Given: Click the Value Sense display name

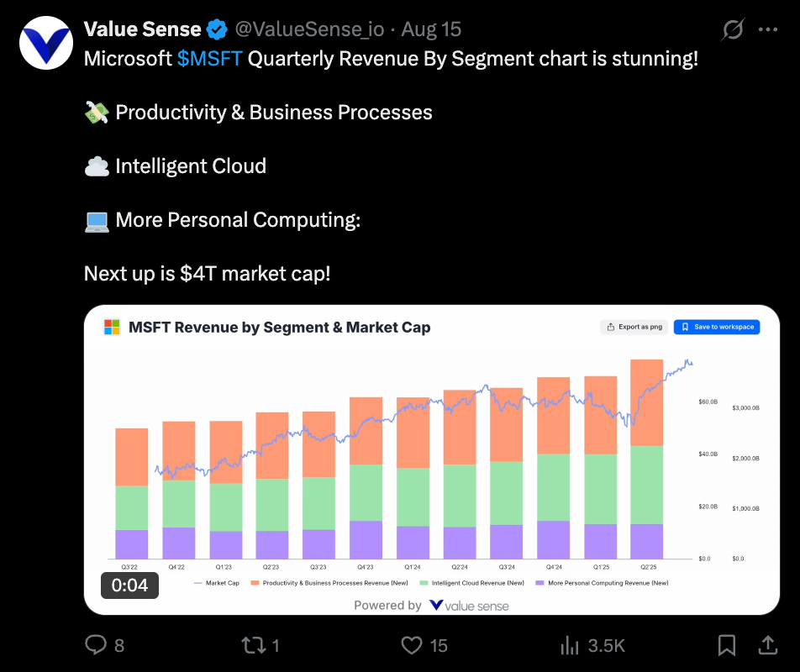Looking at the screenshot, I should (142, 29).
